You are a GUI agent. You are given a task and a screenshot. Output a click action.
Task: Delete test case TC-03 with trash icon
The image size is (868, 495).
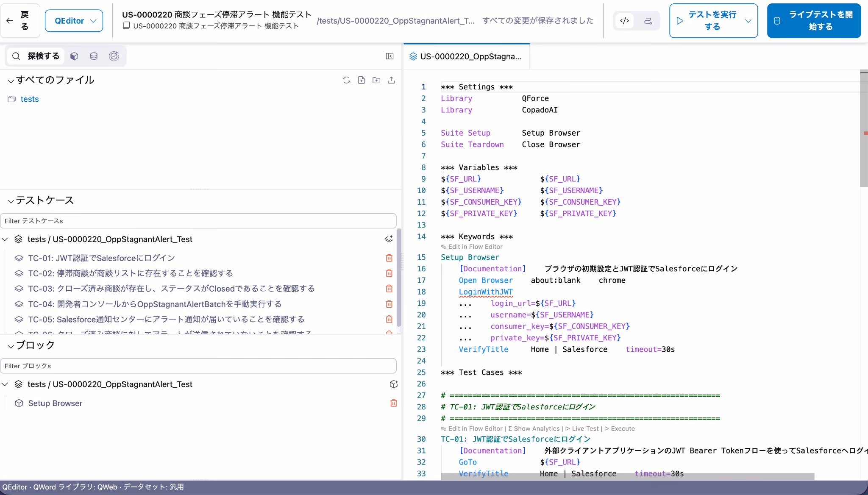[389, 289]
